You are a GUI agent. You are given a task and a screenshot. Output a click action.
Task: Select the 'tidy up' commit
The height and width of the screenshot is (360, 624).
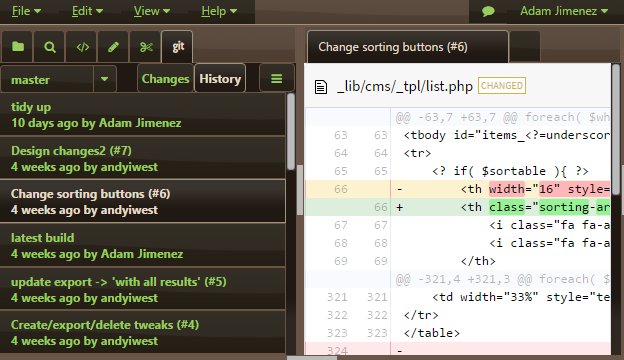coord(142,115)
